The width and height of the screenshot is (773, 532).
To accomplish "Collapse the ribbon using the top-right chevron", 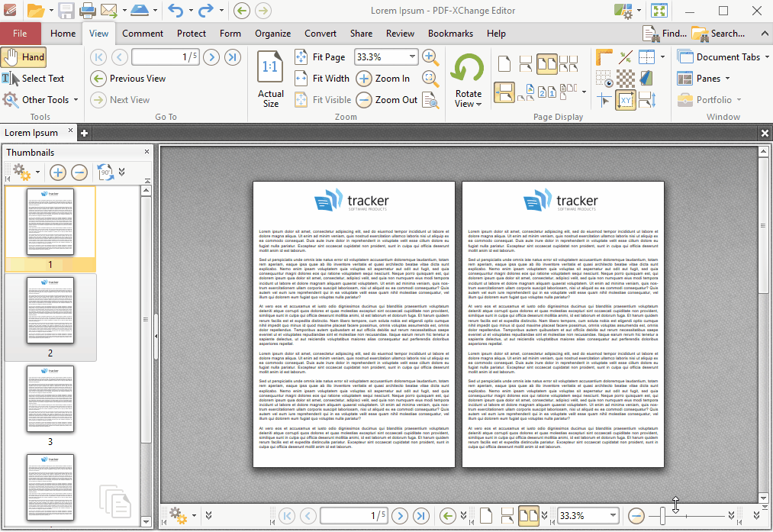I will click(765, 34).
